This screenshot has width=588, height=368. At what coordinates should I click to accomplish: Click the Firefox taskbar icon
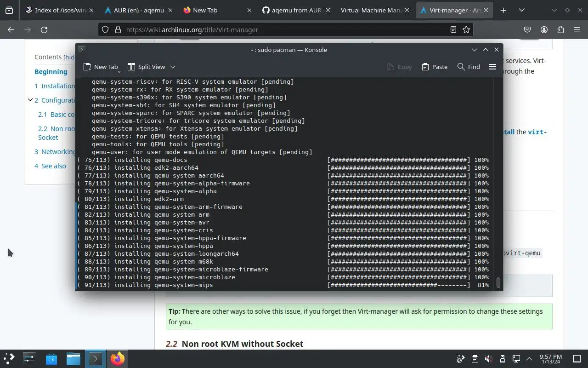[117, 358]
